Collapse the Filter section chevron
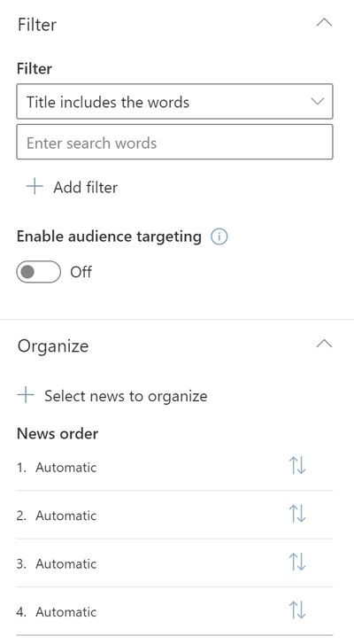354x644 pixels. 324,23
